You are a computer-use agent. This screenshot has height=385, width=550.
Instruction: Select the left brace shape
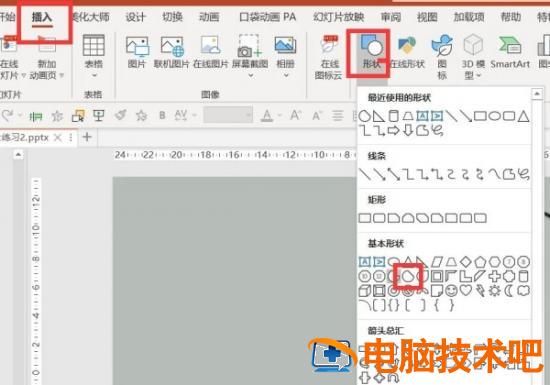437,305
